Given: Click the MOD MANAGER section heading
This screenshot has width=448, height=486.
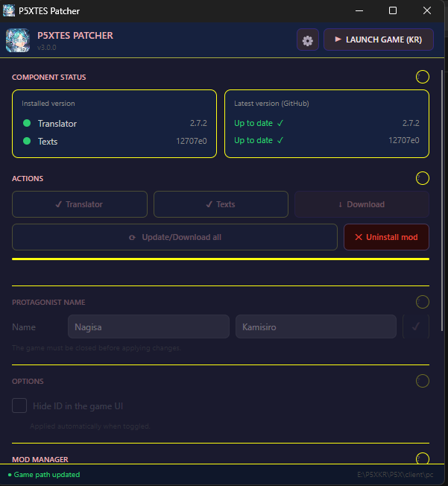Looking at the screenshot, I should pos(40,459).
